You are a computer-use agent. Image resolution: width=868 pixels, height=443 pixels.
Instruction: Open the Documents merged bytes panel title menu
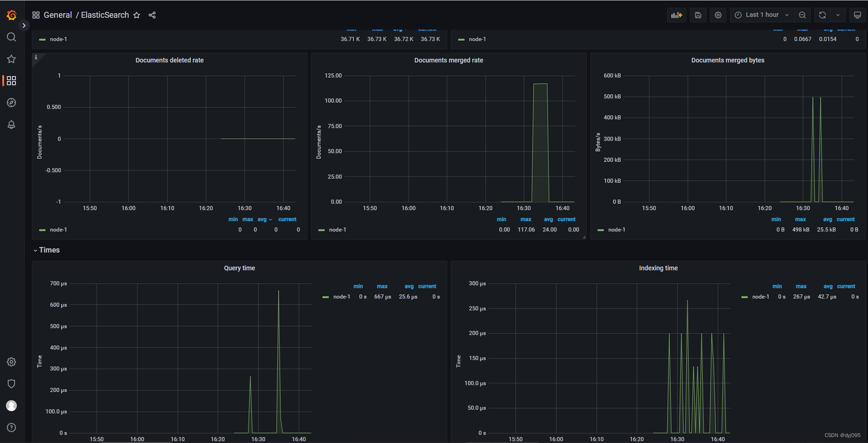(x=727, y=60)
